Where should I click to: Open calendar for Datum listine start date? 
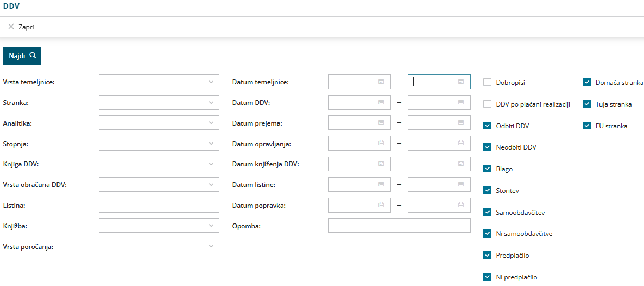pos(381,184)
